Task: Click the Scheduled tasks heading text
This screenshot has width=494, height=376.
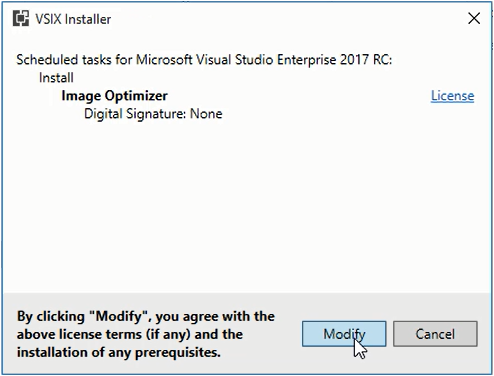Action: [x=204, y=60]
